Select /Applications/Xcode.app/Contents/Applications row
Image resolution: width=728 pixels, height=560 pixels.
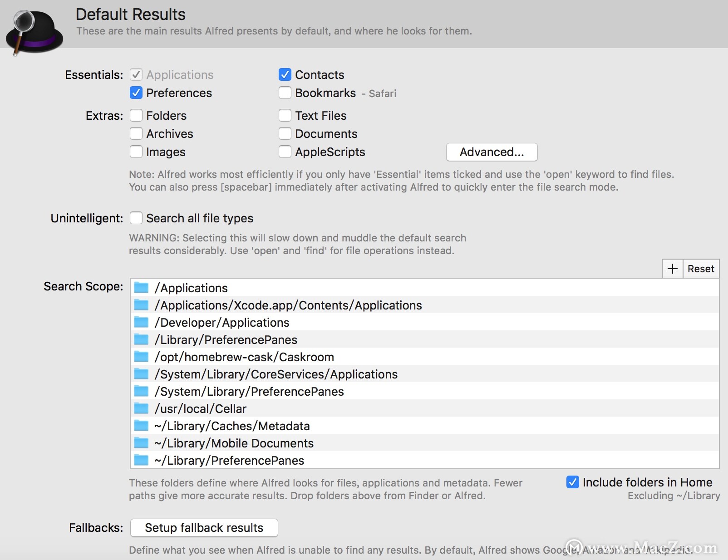[x=425, y=305]
